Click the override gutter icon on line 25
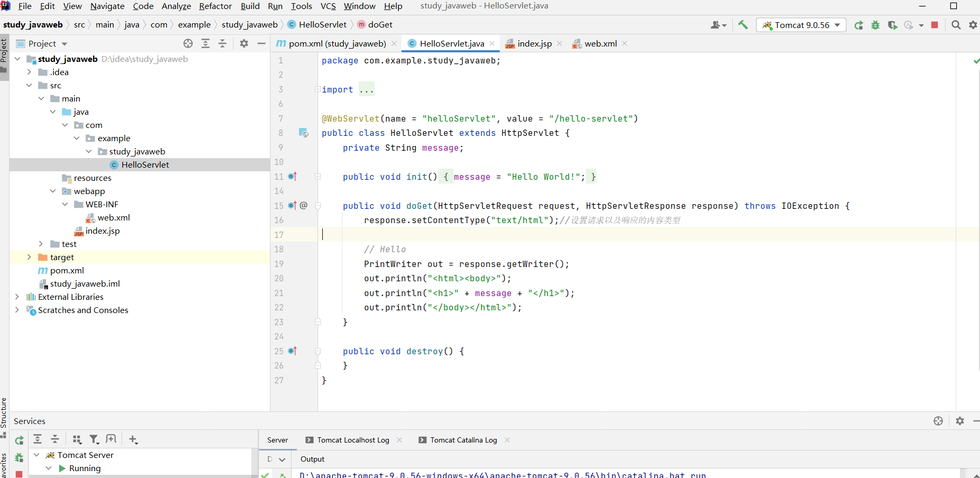Image resolution: width=980 pixels, height=478 pixels. point(293,351)
